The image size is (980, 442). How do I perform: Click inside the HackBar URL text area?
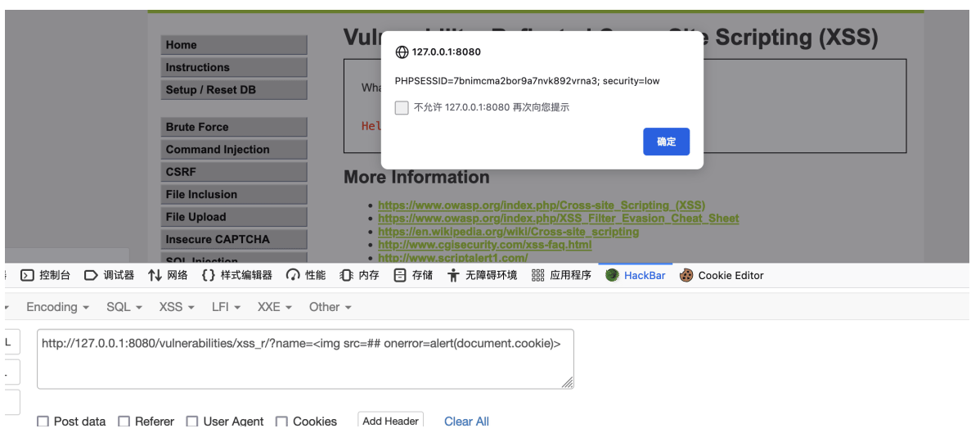305,359
